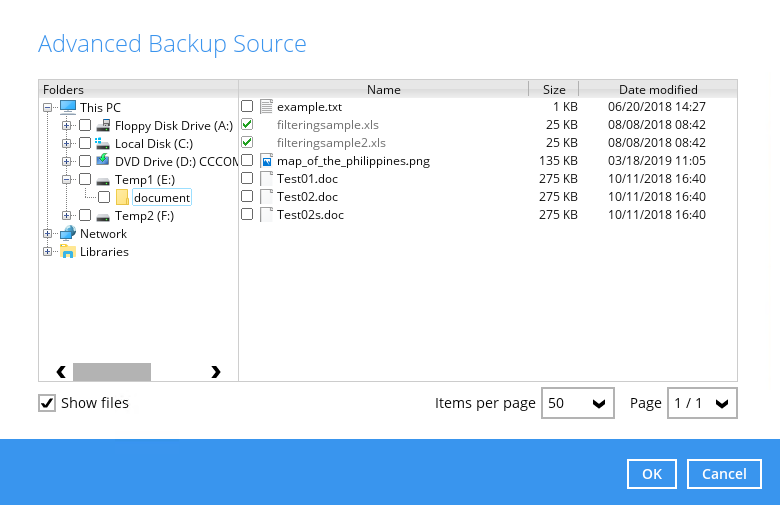Click OK to confirm backup source
This screenshot has height=505, width=780.
[652, 474]
